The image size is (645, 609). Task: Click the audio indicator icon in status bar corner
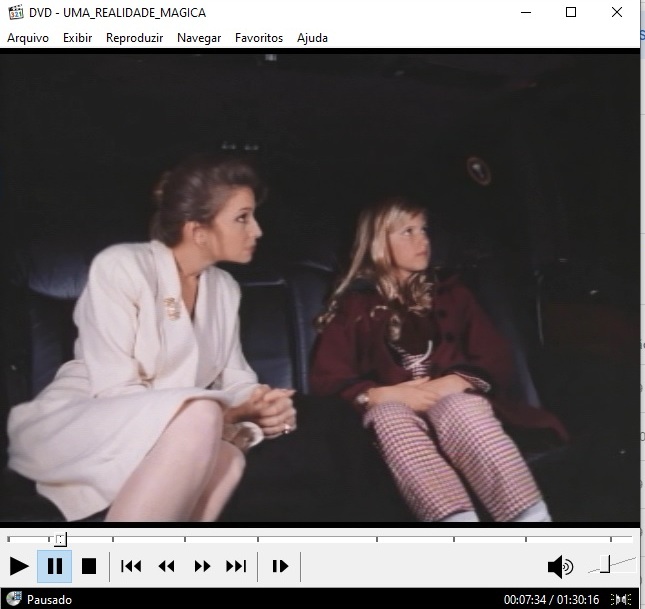[622, 600]
